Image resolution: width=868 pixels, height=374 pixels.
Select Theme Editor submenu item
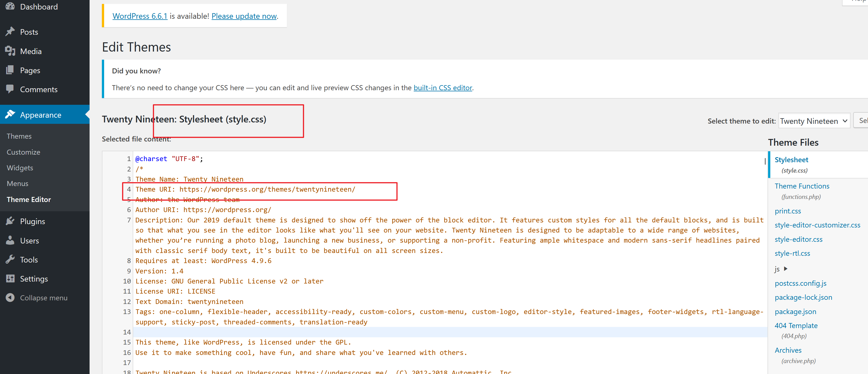point(29,199)
